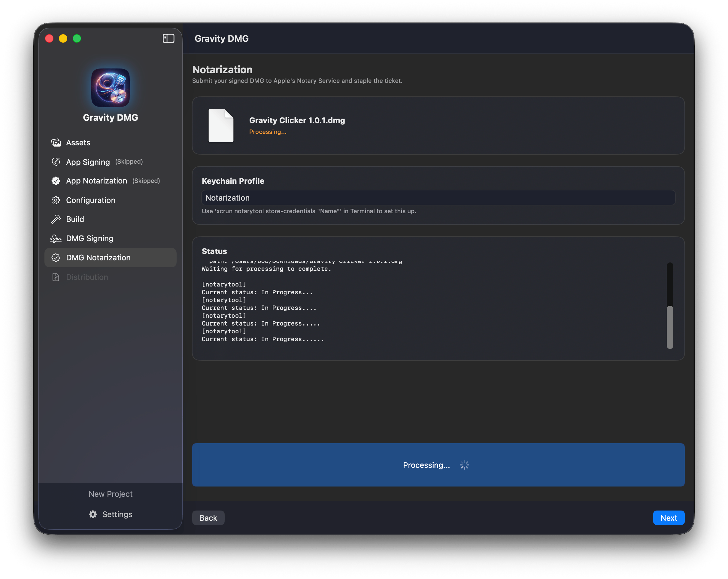
Task: Open the Configuration sidebar item
Action: point(90,200)
